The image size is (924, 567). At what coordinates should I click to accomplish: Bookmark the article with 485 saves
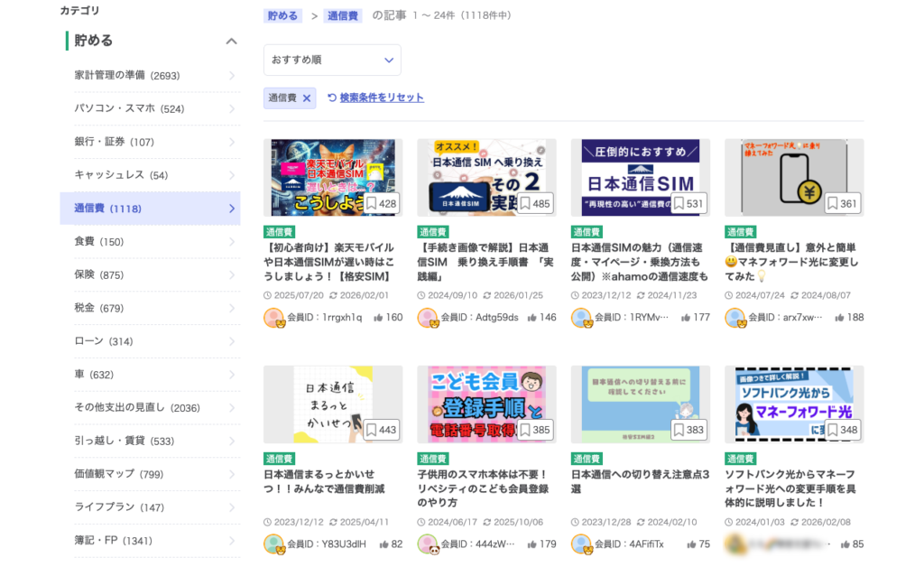click(x=524, y=204)
